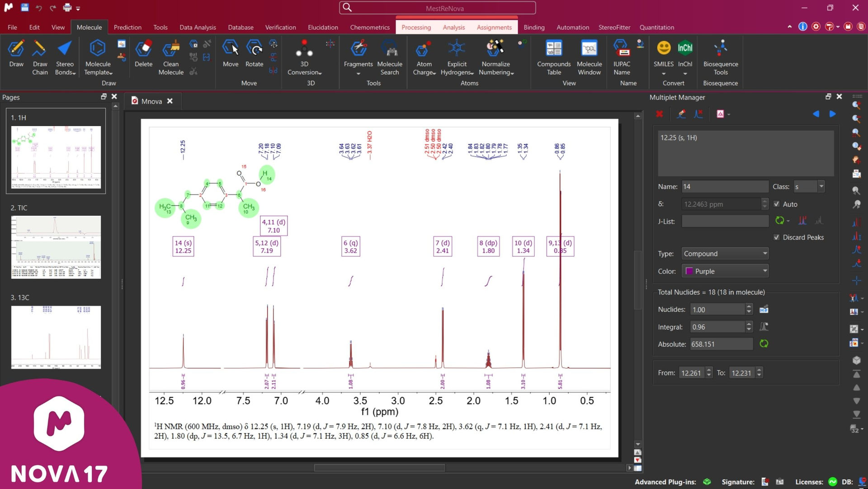Click the multiplet Name input field

coord(724,186)
